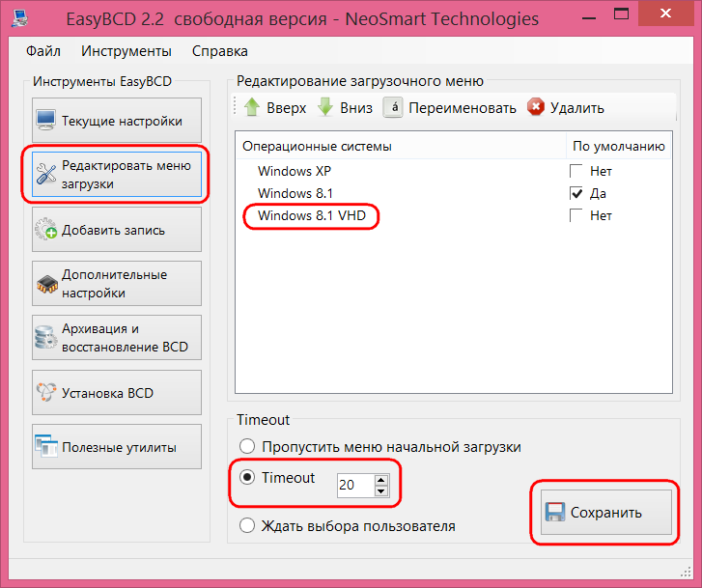Check the default box for Windows XP
Screen dimensions: 702x588
[x=576, y=171]
